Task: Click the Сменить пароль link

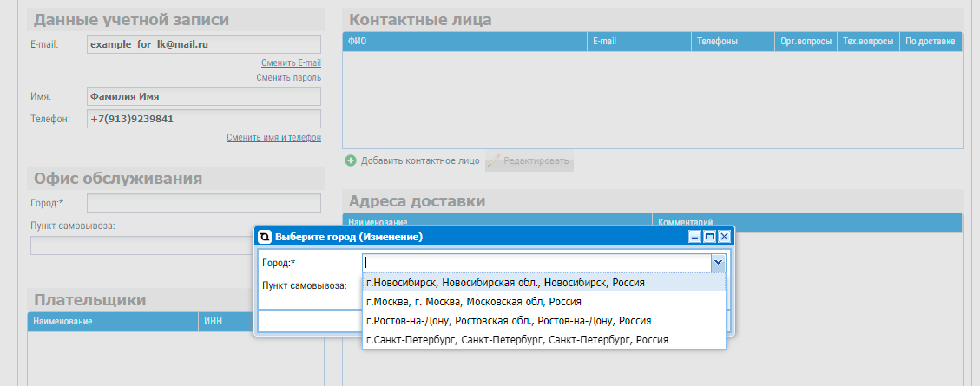Action: [x=289, y=78]
